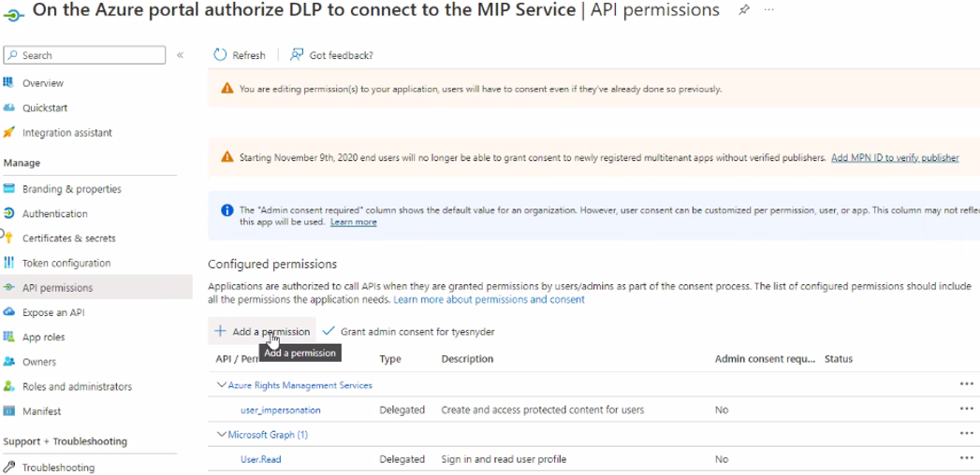Screen dimensions: 980x475
Task: Open Learn more about permissions and consent link
Action: coord(489,299)
